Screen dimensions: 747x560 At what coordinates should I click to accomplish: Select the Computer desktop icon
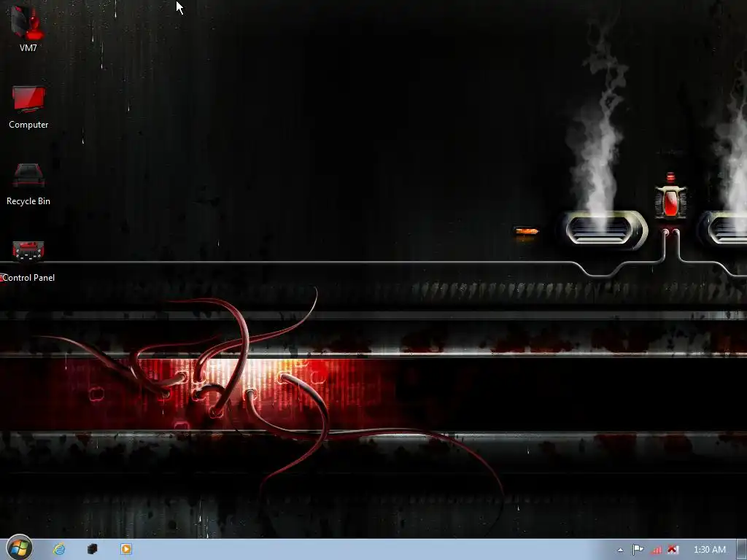[x=28, y=107]
